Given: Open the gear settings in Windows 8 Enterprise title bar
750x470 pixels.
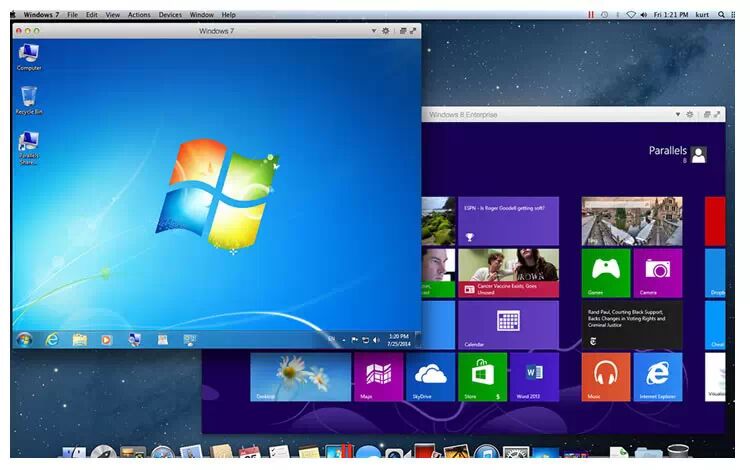Looking at the screenshot, I should point(690,115).
